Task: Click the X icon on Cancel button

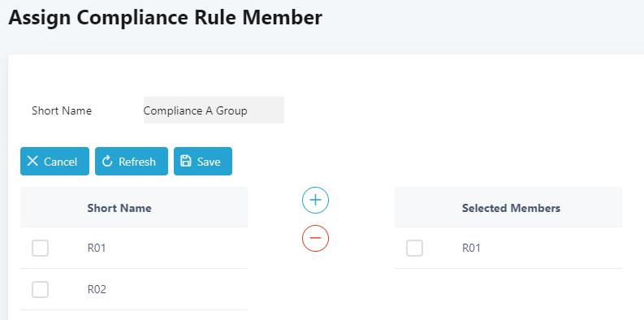Action: point(32,161)
